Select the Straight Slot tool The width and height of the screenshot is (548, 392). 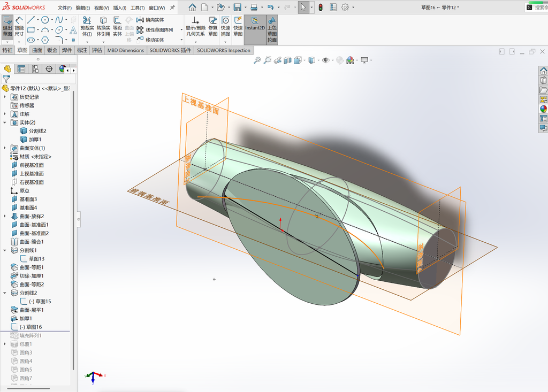click(31, 40)
